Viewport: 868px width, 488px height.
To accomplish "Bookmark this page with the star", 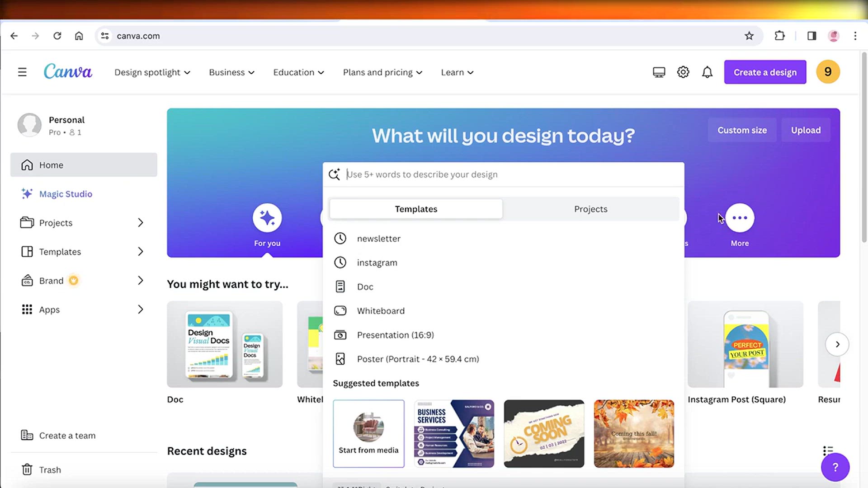I will [x=749, y=36].
